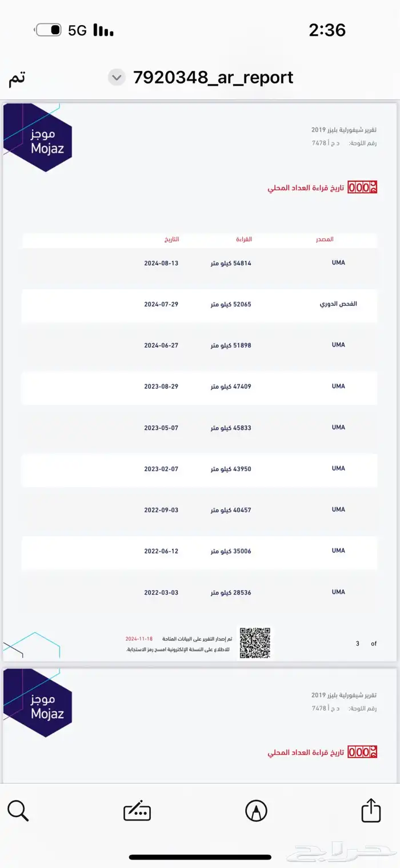Tap the 7920348_ar_report file title
The width and height of the screenshot is (400, 868).
pos(213,77)
